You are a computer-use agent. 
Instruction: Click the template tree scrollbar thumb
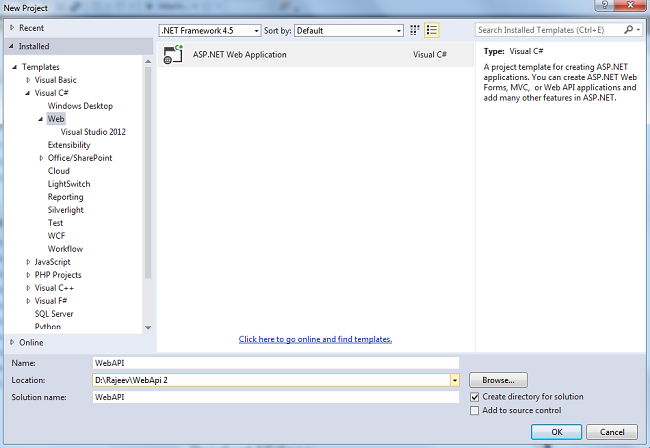(148, 172)
